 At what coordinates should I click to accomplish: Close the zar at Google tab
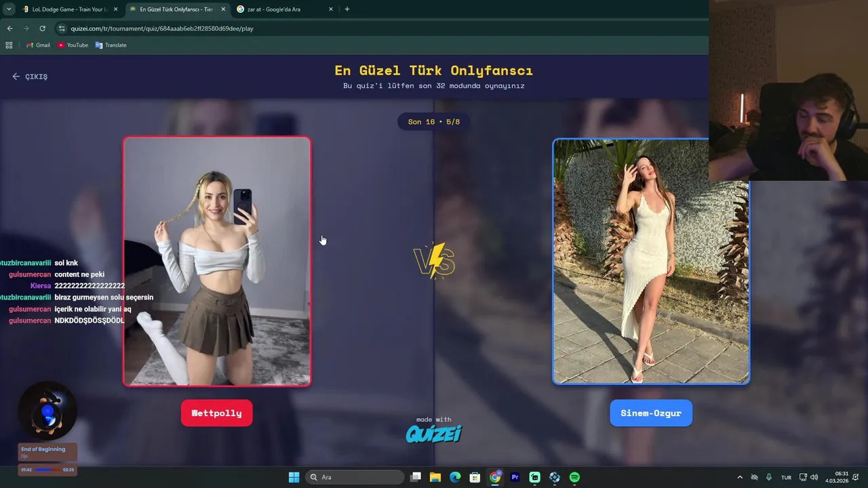(331, 9)
